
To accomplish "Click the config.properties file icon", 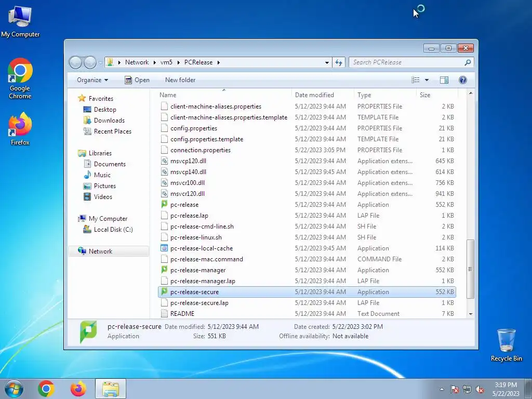I will [164, 128].
